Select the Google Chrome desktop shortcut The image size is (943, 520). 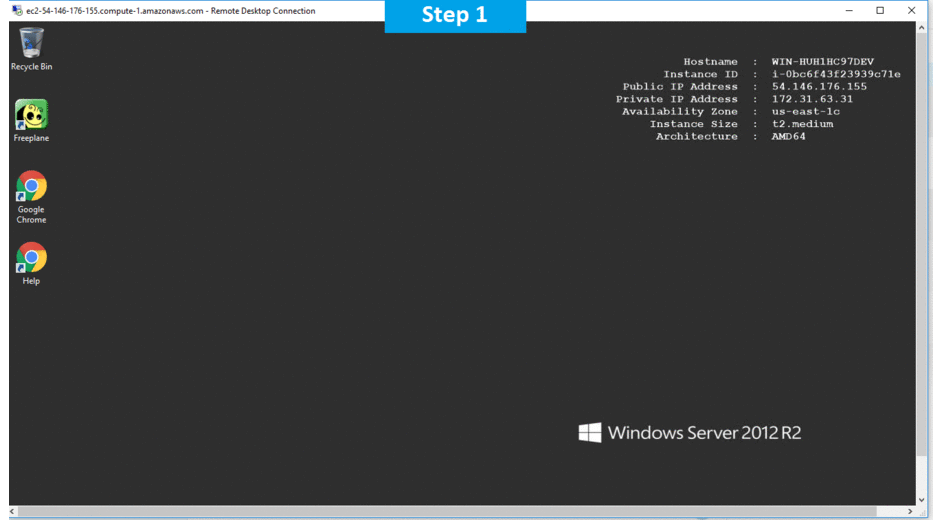31,187
